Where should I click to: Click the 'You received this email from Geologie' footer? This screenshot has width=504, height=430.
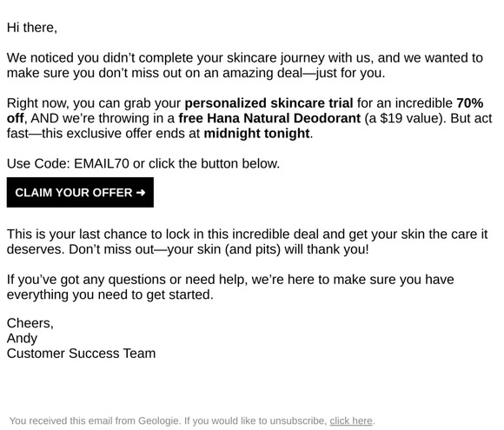click(x=192, y=420)
